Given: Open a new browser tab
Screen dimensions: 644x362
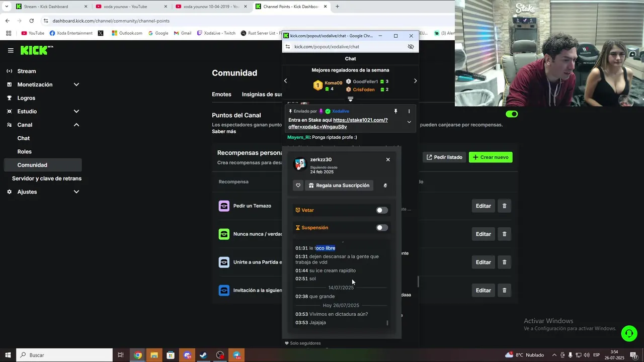Looking at the screenshot, I should tap(337, 7).
